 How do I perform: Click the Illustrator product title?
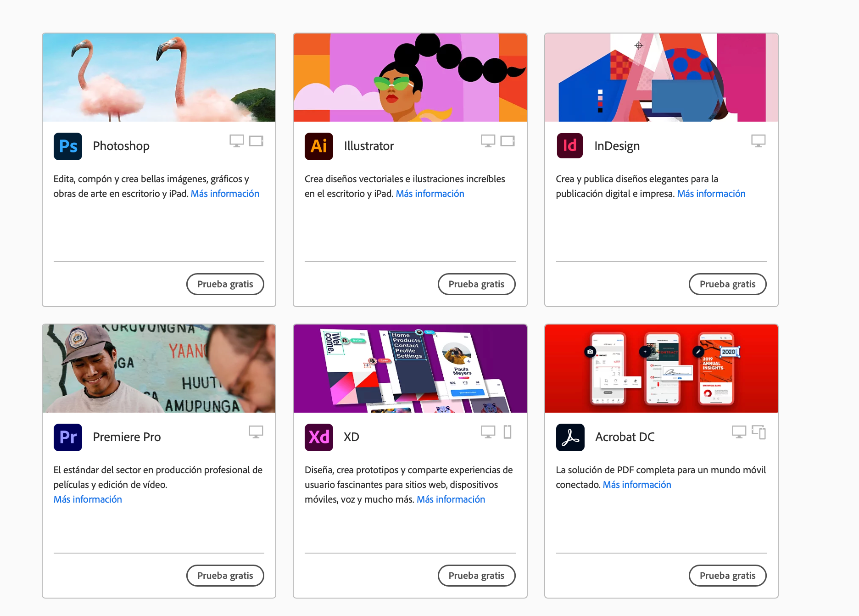(369, 146)
